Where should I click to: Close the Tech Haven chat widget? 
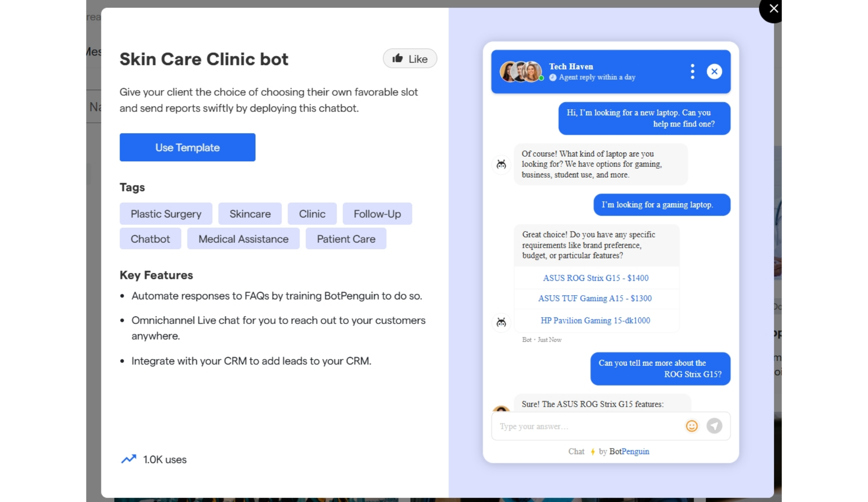click(x=714, y=72)
